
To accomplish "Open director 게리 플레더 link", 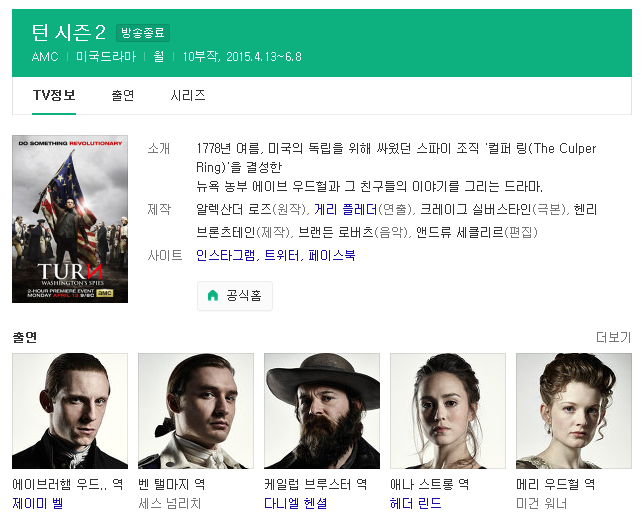I will pyautogui.click(x=345, y=209).
